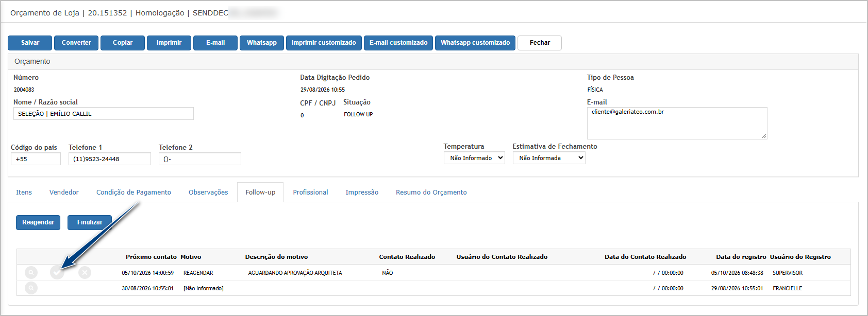The width and height of the screenshot is (868, 316).
Task: Select the Profissional tab
Action: click(x=310, y=192)
